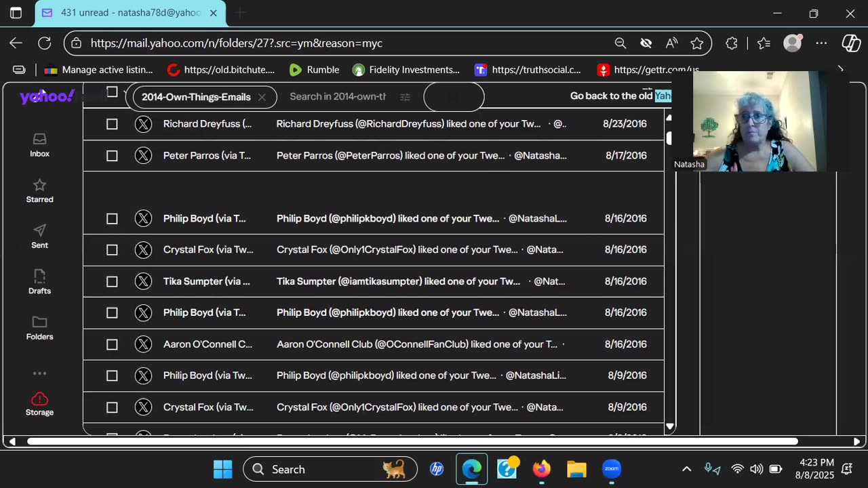The height and width of the screenshot is (488, 868).
Task: Open the notifications bell in the system tray
Action: click(x=847, y=469)
